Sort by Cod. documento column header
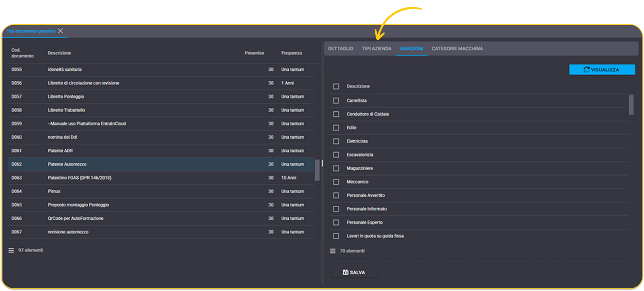644x291 pixels. click(22, 53)
